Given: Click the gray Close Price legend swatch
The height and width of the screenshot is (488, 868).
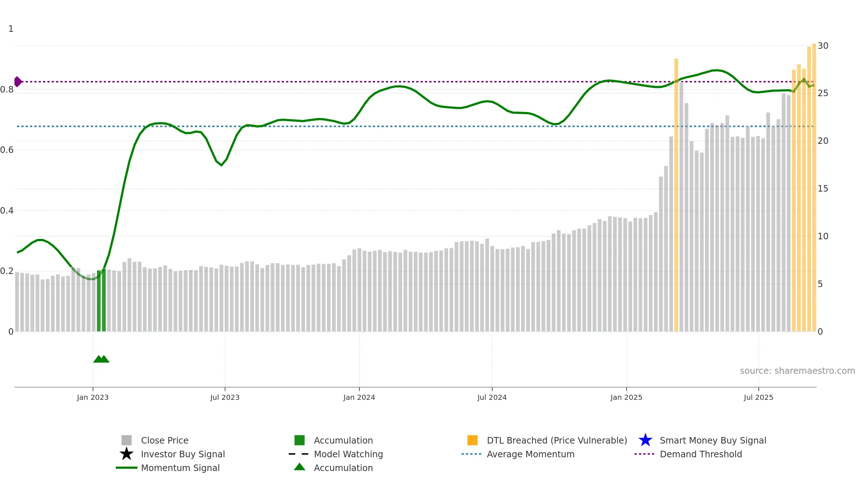Looking at the screenshot, I should pyautogui.click(x=127, y=440).
